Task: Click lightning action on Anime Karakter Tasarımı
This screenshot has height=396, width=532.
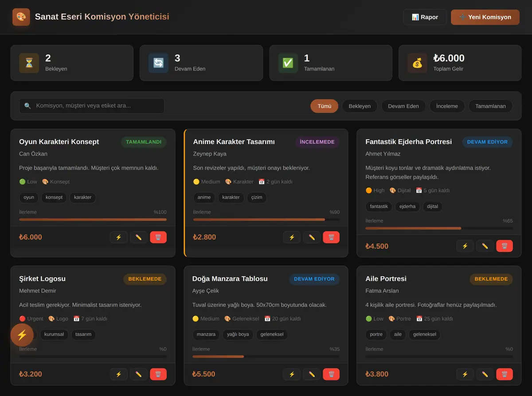Action: [x=292, y=237]
